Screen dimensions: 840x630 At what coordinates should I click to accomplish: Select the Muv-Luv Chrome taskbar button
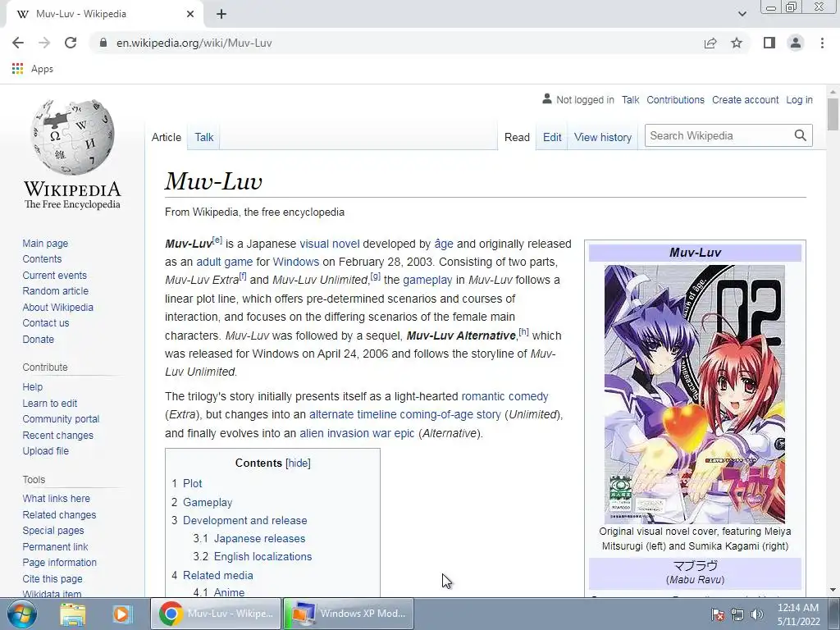pos(216,614)
